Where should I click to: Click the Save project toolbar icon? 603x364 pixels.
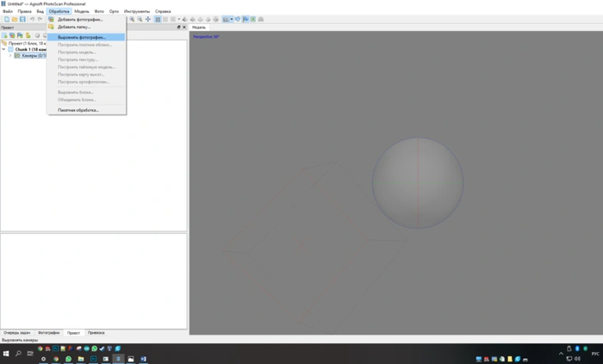click(22, 19)
